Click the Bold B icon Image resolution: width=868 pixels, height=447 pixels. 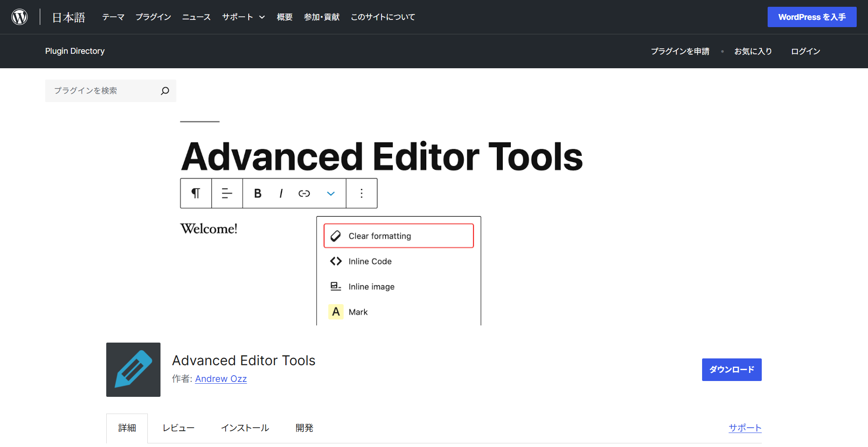pyautogui.click(x=258, y=193)
